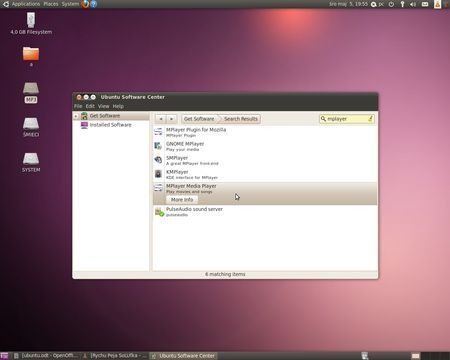
Task: Go back with the left arrow button
Action: click(x=161, y=119)
